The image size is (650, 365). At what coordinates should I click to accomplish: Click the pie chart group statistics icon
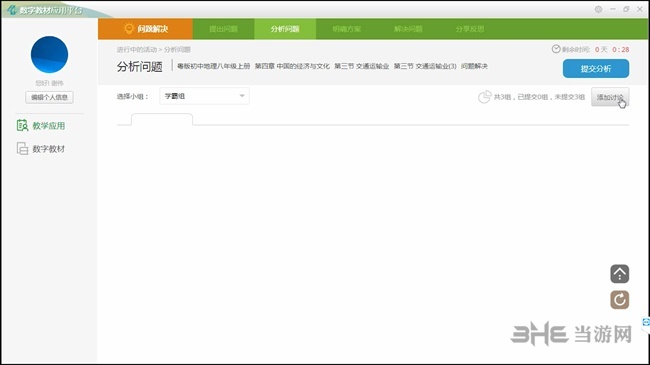pos(484,97)
